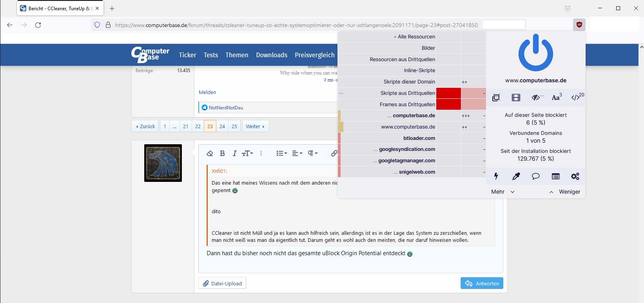This screenshot has width=644, height=303.
Task: Open new browser tab with plus
Action: [x=112, y=8]
